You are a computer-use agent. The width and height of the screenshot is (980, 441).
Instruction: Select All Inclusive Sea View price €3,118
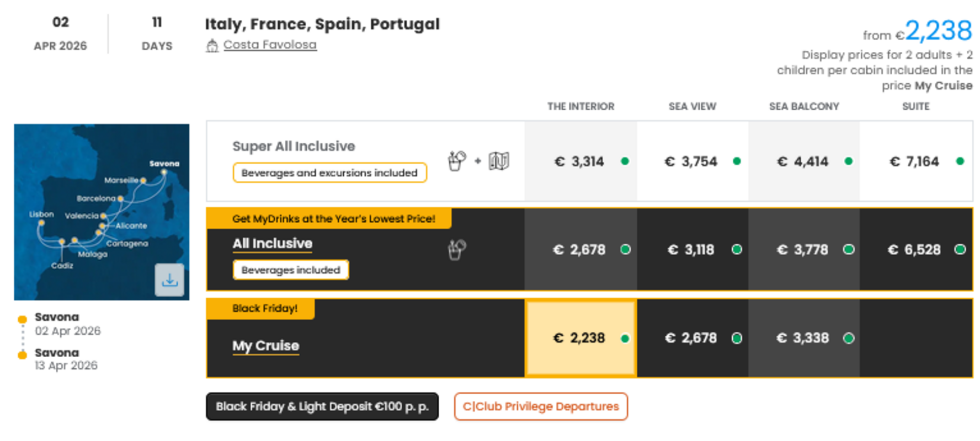tap(692, 250)
